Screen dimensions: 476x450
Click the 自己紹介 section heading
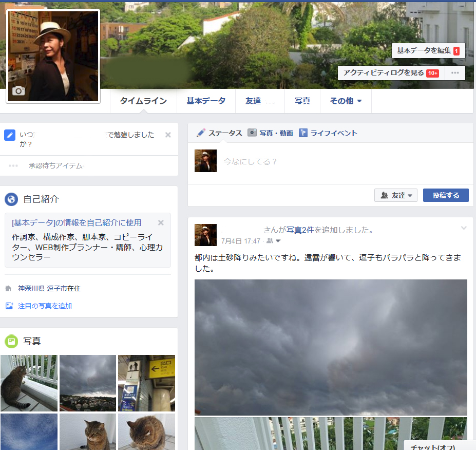41,199
